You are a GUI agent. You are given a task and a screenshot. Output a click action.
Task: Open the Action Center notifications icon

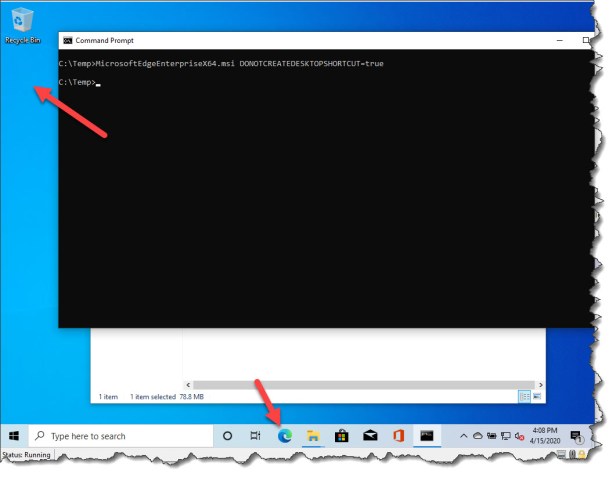576,436
